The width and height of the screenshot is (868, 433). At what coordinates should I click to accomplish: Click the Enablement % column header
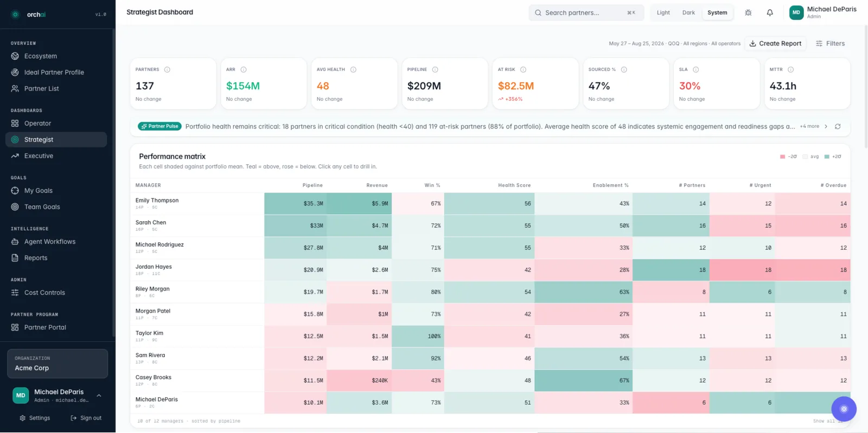tap(611, 185)
